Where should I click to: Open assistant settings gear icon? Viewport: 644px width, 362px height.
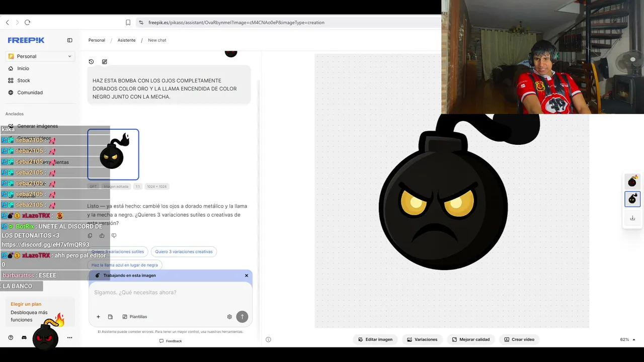tap(229, 317)
